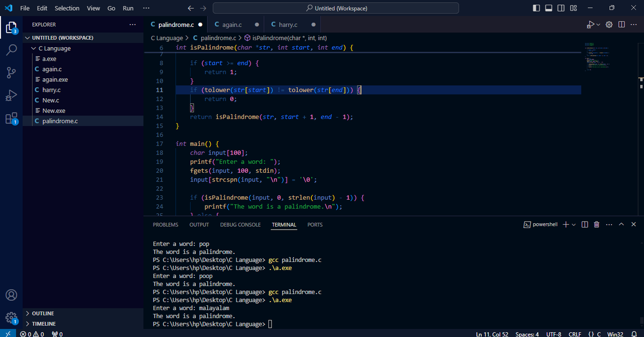Close the terminal panel
Image resolution: width=644 pixels, height=337 pixels.
(633, 224)
